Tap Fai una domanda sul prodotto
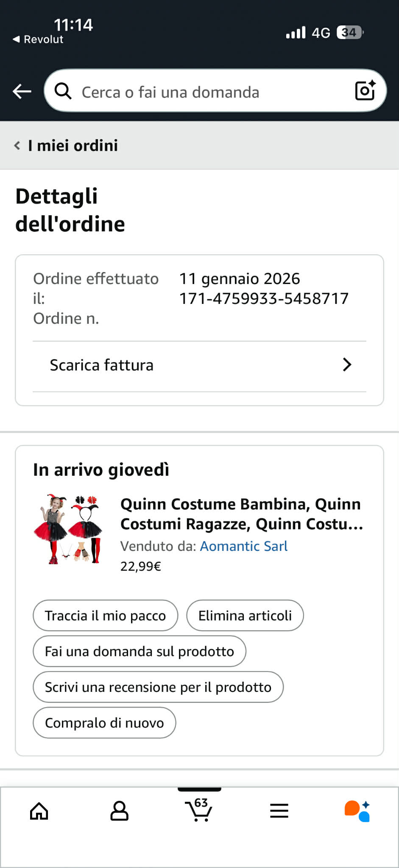Screen dimensions: 399x868 tap(140, 651)
